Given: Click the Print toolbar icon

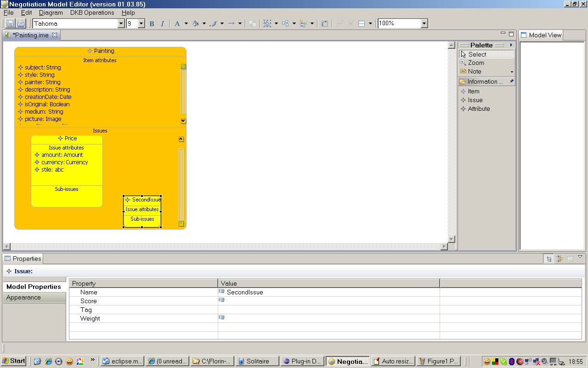Looking at the screenshot, I should coord(21,23).
